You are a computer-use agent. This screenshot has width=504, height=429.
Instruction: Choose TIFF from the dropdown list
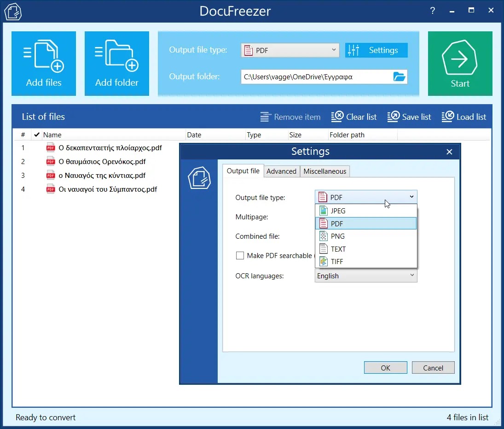[366, 261]
